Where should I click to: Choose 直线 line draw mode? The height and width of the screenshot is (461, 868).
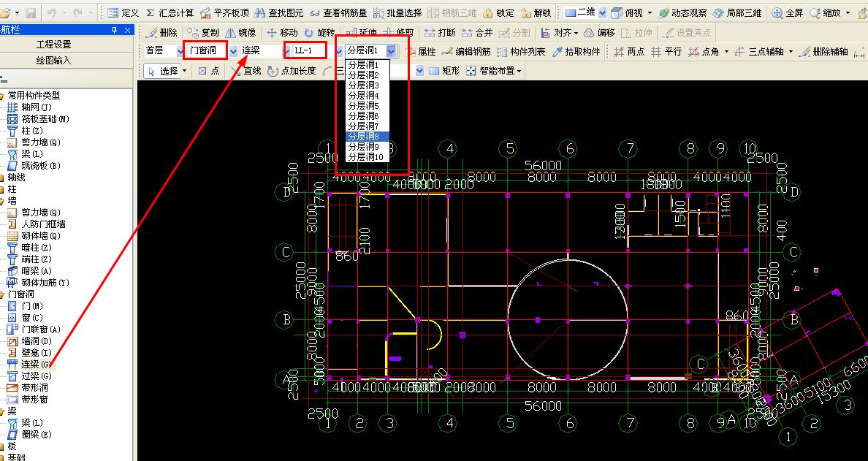[x=247, y=71]
